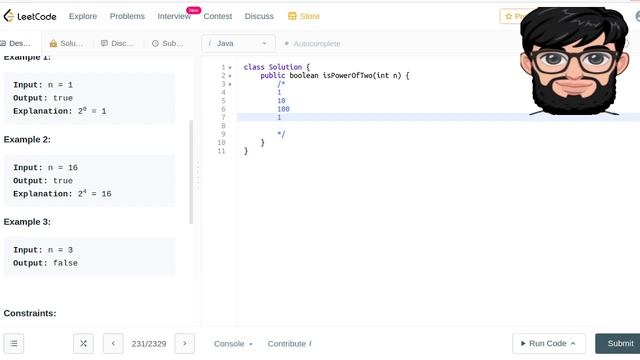Viewport: 640px width, 360px height.
Task: Open the Submissions tab
Action: (x=168, y=43)
